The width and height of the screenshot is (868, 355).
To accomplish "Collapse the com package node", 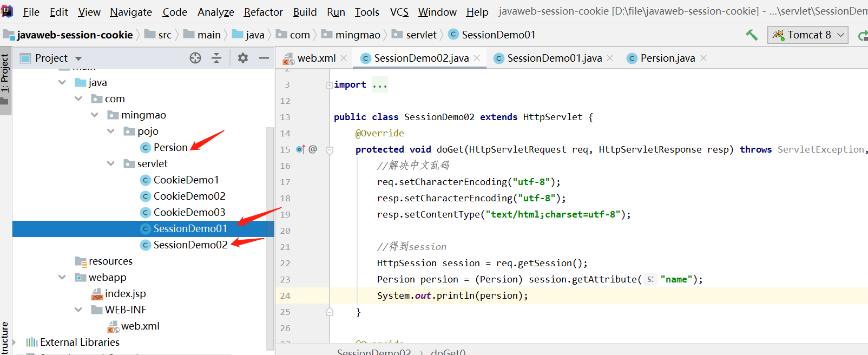I will pyautogui.click(x=78, y=99).
